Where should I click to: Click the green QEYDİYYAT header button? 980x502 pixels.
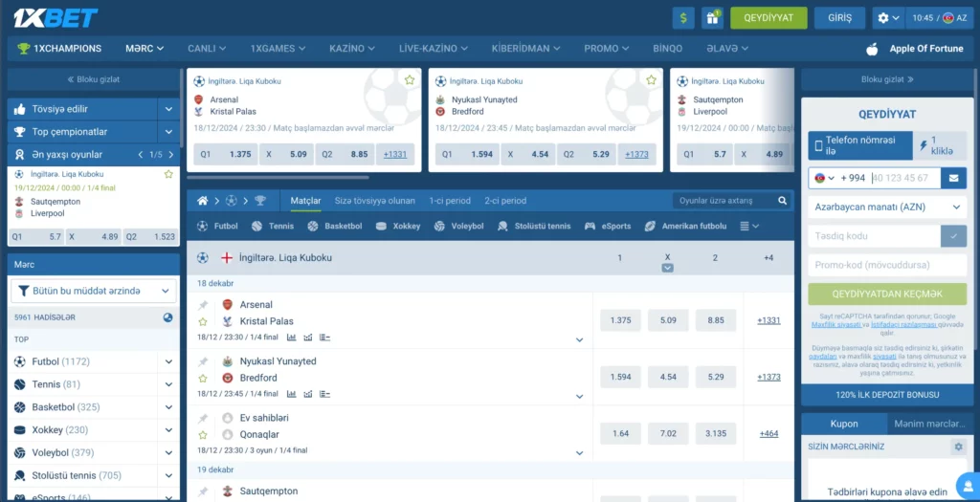[768, 17]
